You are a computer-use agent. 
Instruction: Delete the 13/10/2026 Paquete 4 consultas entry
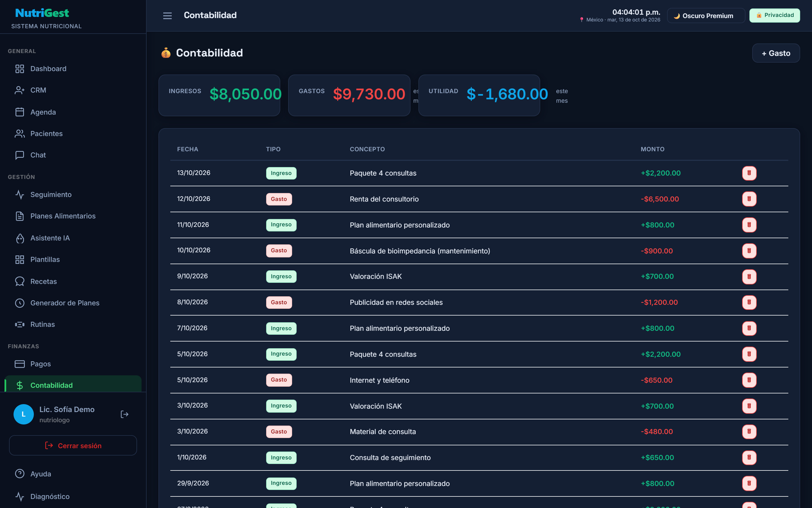[x=749, y=173]
